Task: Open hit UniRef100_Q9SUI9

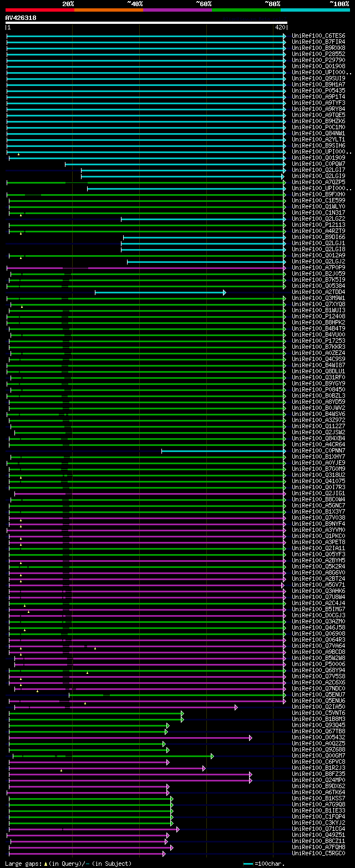Action: 318,78
